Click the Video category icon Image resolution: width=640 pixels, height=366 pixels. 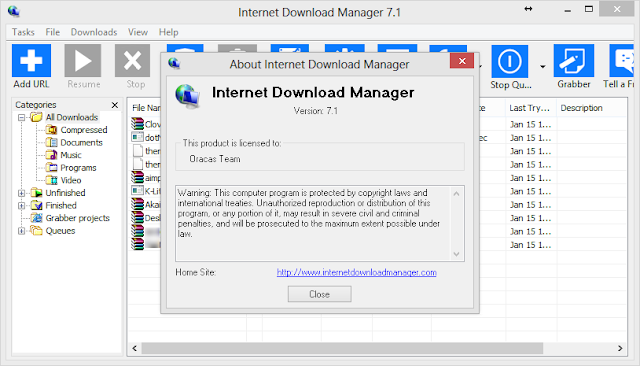51,180
